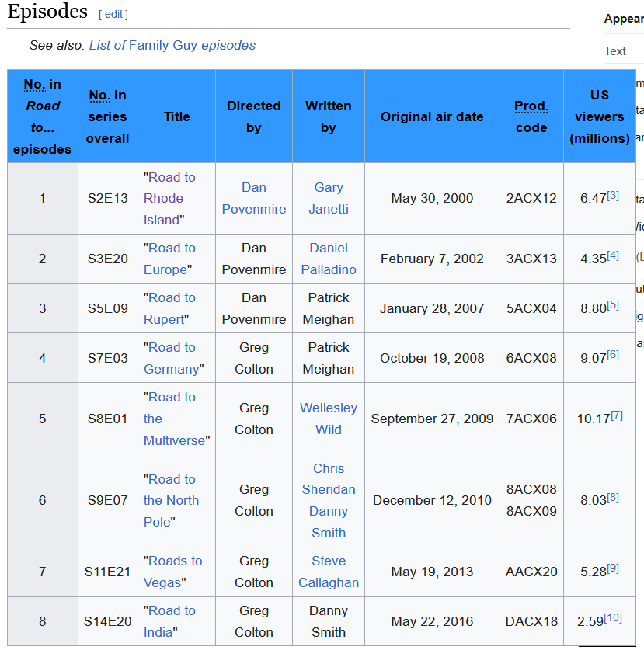This screenshot has width=644, height=650.
Task: Click the "No. in Road to... episodes" header
Action: (42, 116)
